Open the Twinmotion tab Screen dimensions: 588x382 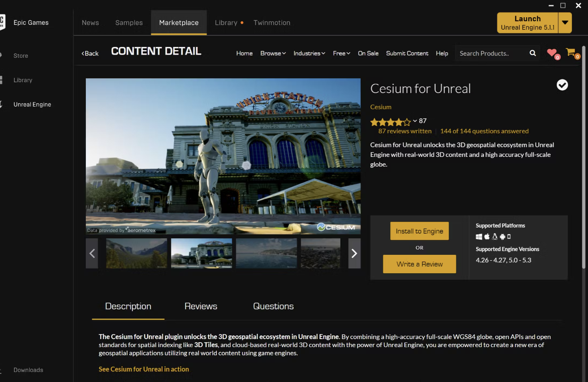tap(272, 22)
